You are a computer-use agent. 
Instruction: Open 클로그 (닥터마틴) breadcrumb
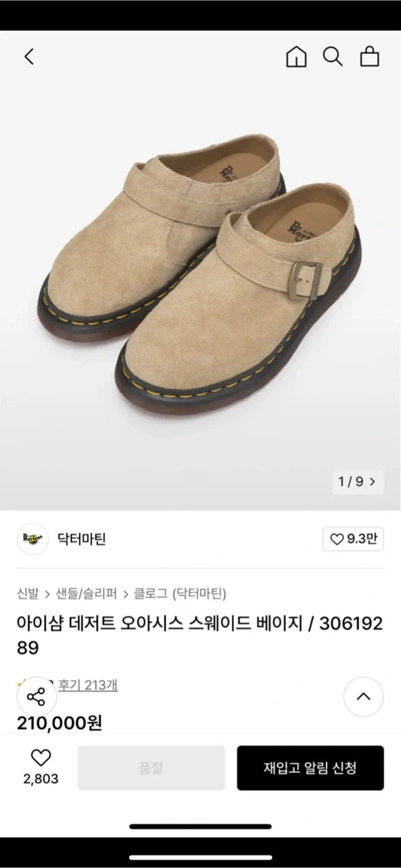(180, 594)
